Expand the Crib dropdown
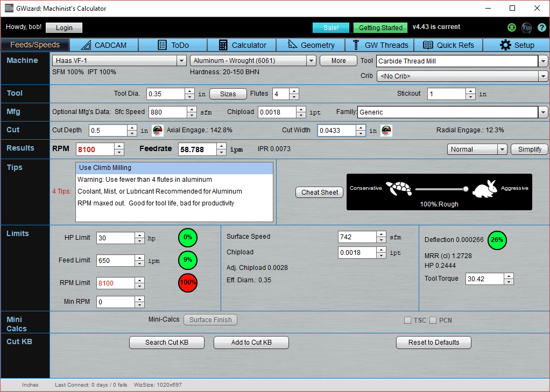Image resolution: width=550 pixels, height=392 pixels. coord(543,76)
